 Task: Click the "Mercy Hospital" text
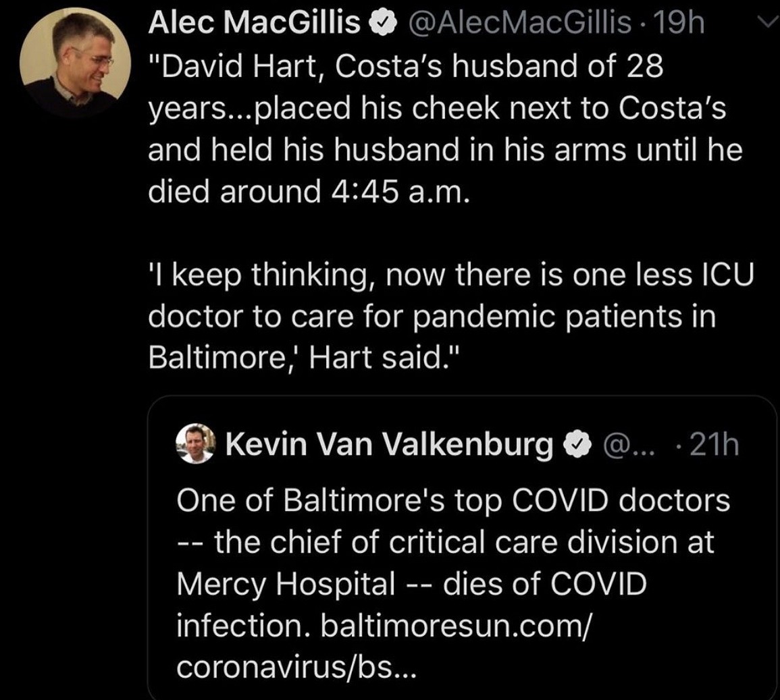pyautogui.click(x=286, y=584)
